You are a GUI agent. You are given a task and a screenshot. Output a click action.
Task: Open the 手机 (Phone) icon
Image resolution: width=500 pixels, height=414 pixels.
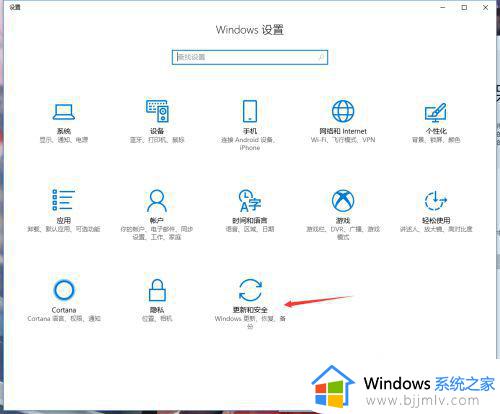(250, 111)
